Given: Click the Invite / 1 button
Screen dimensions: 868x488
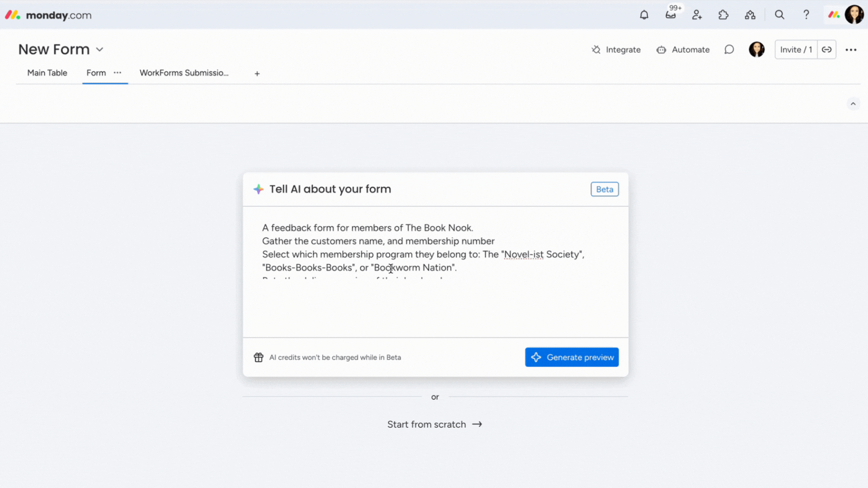Looking at the screenshot, I should click(x=796, y=50).
